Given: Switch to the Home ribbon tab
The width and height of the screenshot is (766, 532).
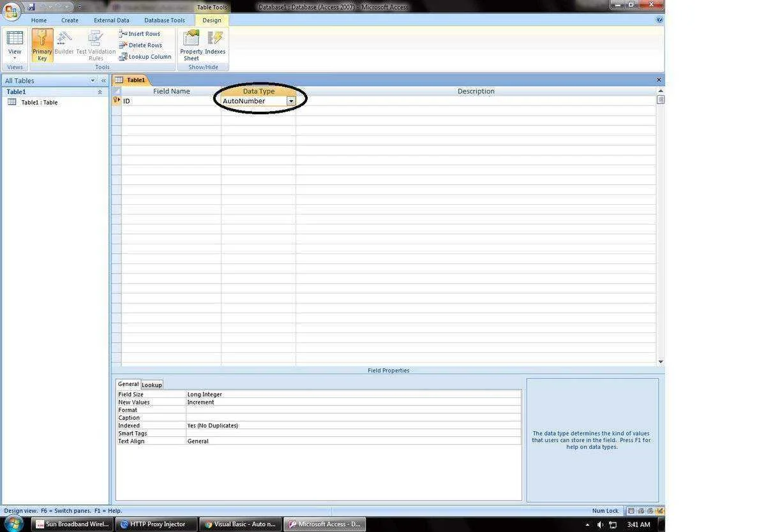Looking at the screenshot, I should tap(39, 20).
